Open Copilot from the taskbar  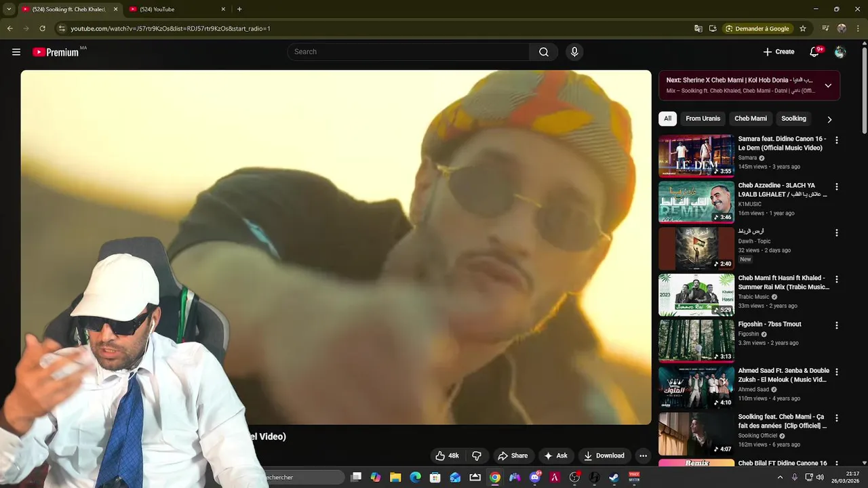pos(376,477)
